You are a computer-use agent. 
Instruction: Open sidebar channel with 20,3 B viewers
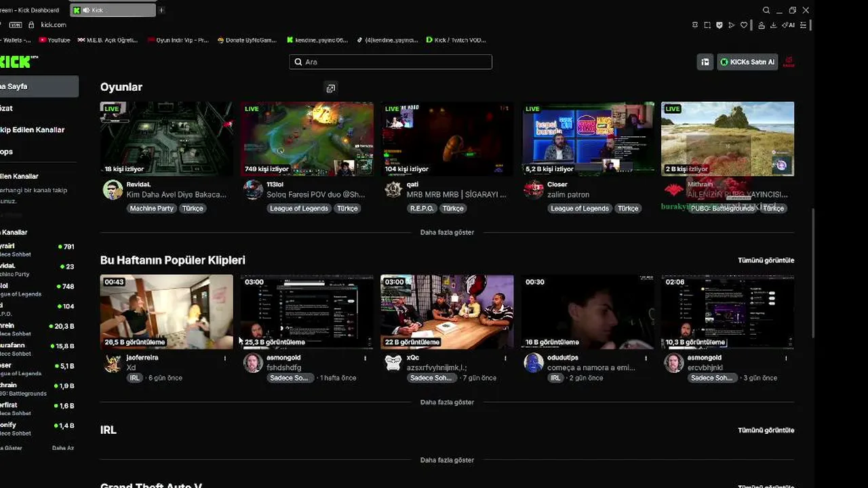39,329
